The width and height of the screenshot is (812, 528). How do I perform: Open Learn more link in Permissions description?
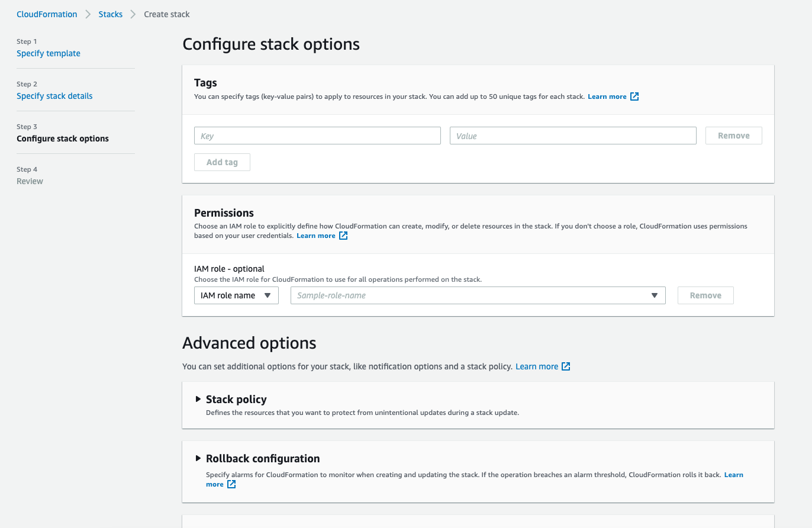coord(315,236)
